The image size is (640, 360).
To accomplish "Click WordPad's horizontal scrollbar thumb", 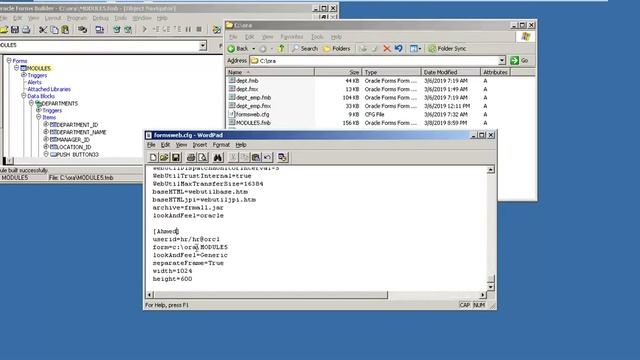I will (x=271, y=295).
